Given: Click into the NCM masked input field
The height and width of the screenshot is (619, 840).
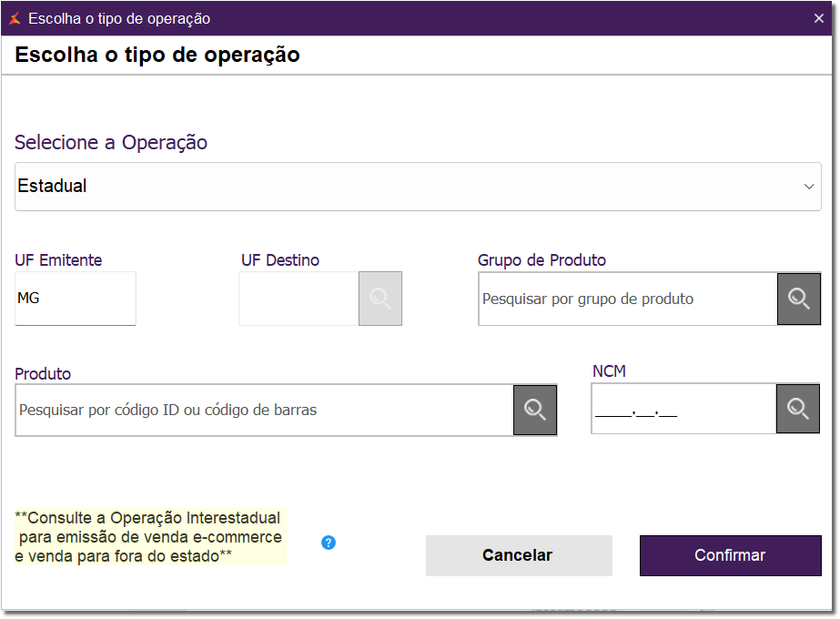Looking at the screenshot, I should [x=683, y=409].
